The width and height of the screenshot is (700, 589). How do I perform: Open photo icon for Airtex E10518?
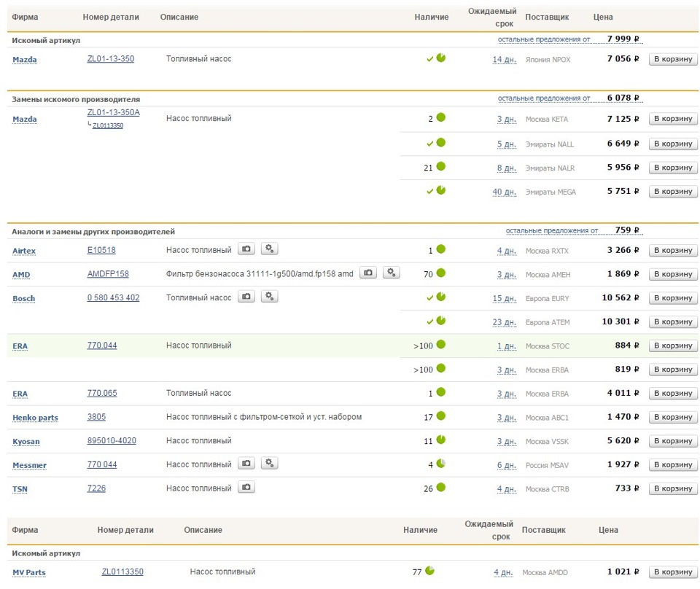[247, 249]
